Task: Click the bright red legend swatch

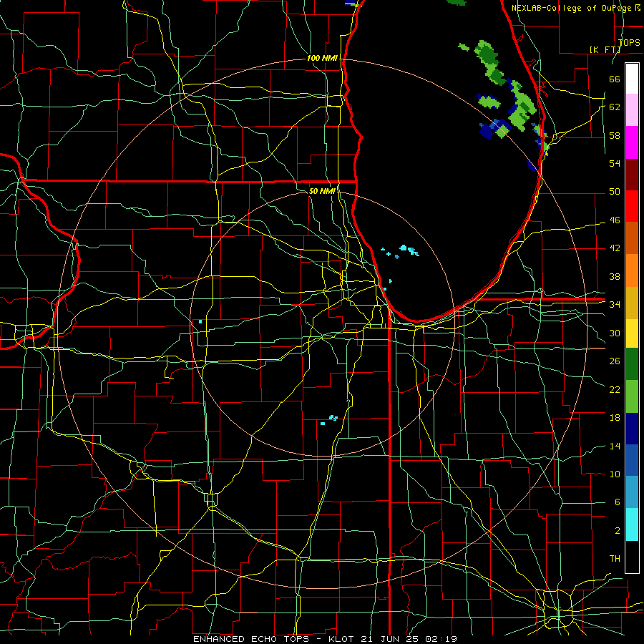Action: pos(632,206)
